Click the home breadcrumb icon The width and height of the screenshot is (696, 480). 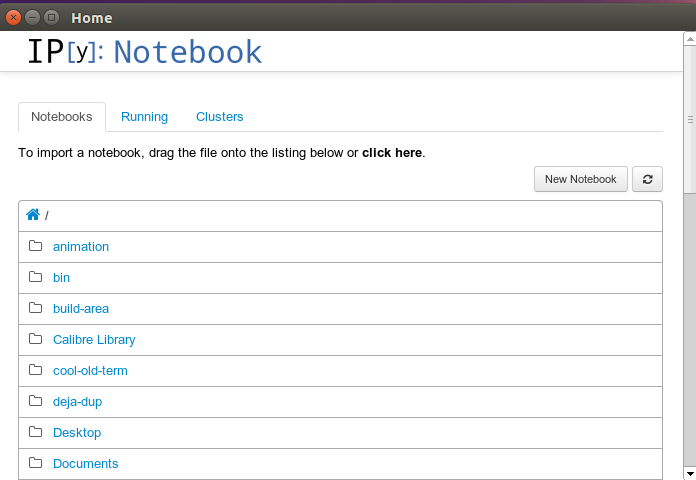pyautogui.click(x=33, y=215)
